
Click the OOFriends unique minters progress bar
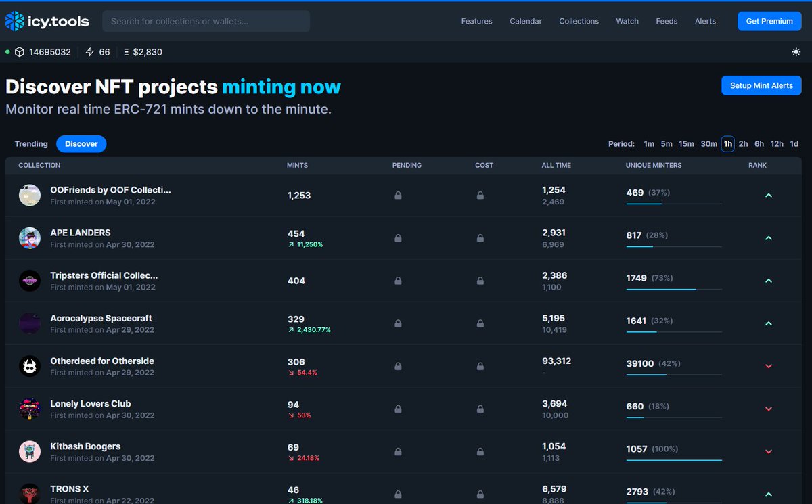click(x=674, y=204)
